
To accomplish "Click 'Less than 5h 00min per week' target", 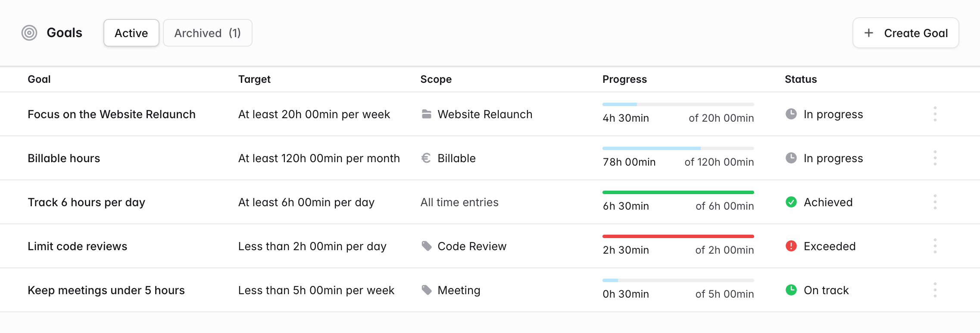I will [316, 290].
